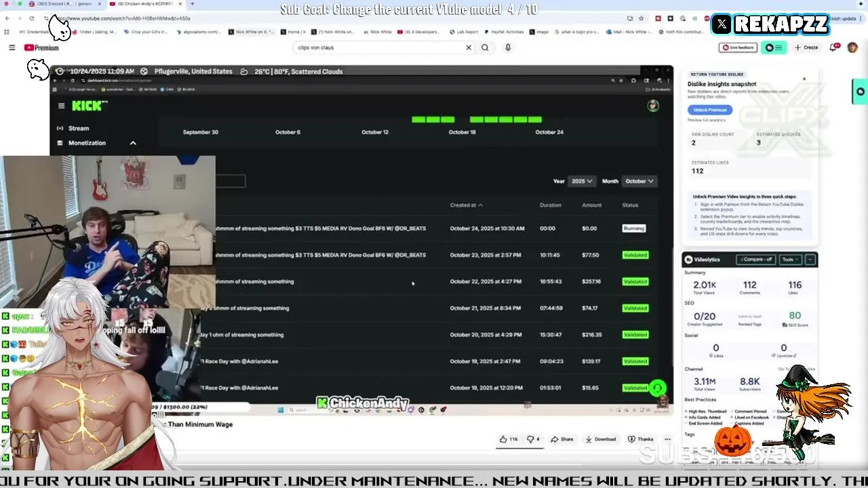Go to YouTube Premium home logo
This screenshot has width=868, height=488.
pyautogui.click(x=41, y=47)
